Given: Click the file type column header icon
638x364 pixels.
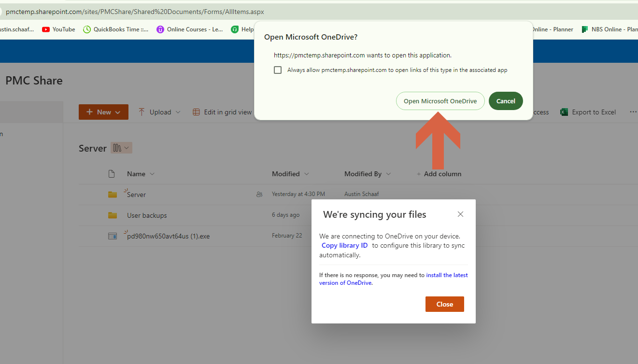Looking at the screenshot, I should [112, 174].
